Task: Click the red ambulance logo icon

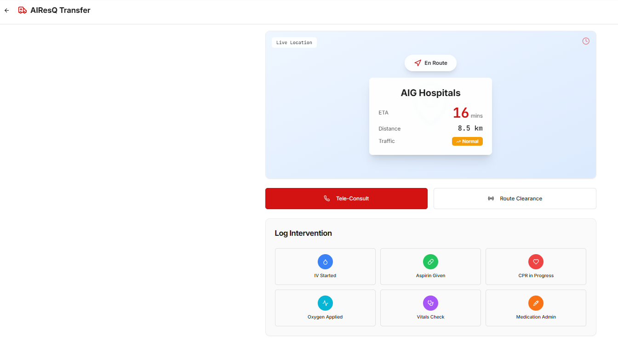Action: [x=23, y=10]
